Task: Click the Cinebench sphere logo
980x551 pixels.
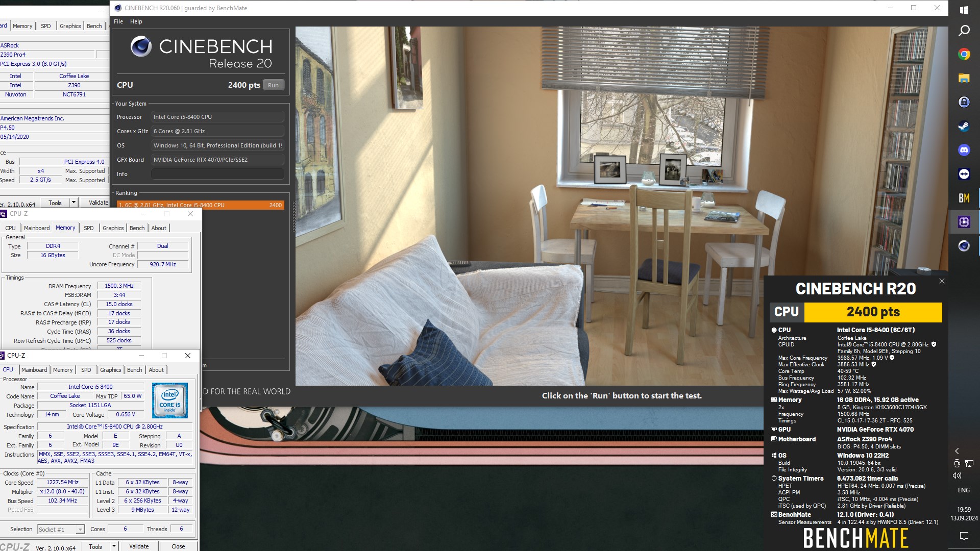Action: tap(141, 46)
